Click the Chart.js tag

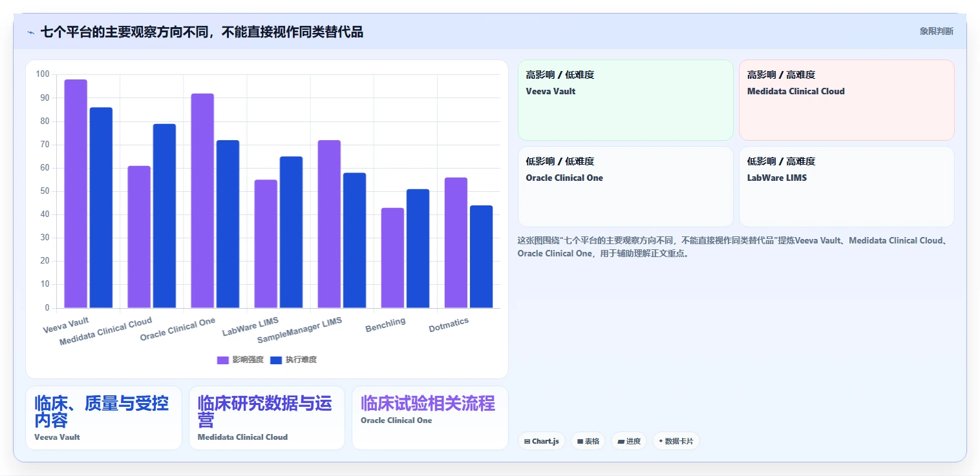(x=542, y=441)
